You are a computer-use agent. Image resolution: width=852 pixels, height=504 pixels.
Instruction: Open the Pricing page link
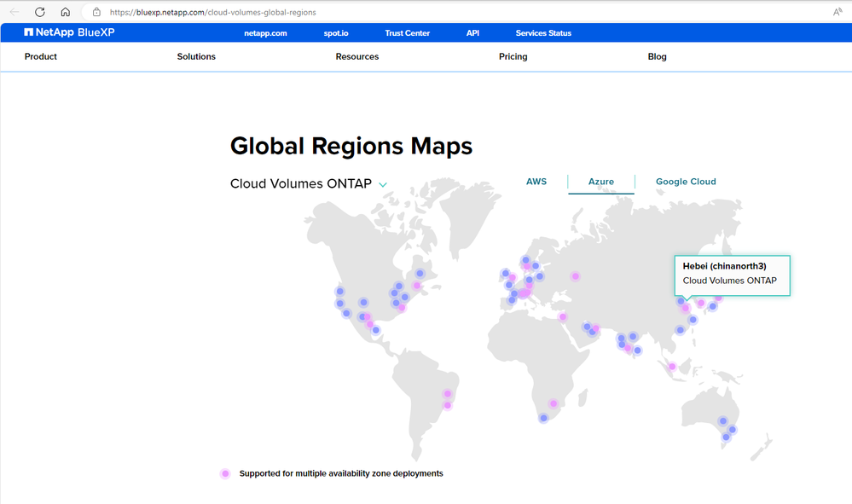click(513, 56)
